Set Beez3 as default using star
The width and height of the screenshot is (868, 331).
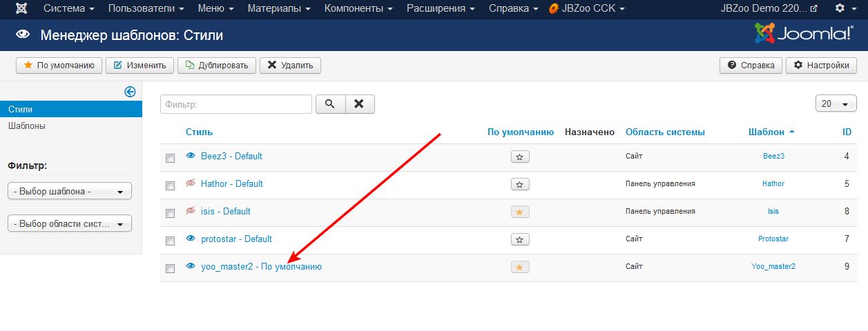point(520,157)
